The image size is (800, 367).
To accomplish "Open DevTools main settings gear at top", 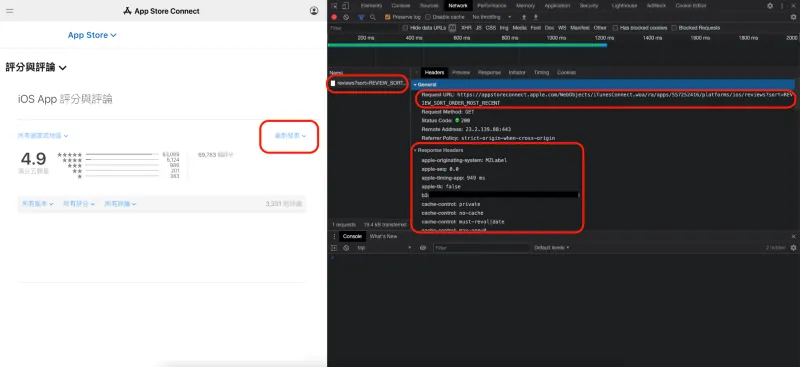I will (770, 6).
